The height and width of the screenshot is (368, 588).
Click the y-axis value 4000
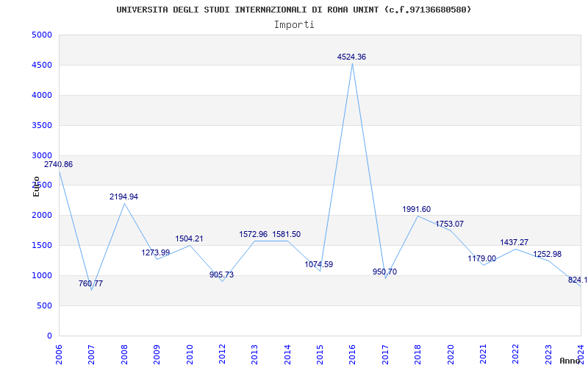42,95
